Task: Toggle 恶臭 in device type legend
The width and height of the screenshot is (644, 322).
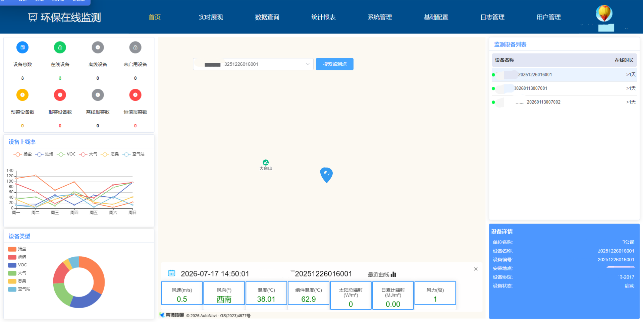Action: [17, 281]
